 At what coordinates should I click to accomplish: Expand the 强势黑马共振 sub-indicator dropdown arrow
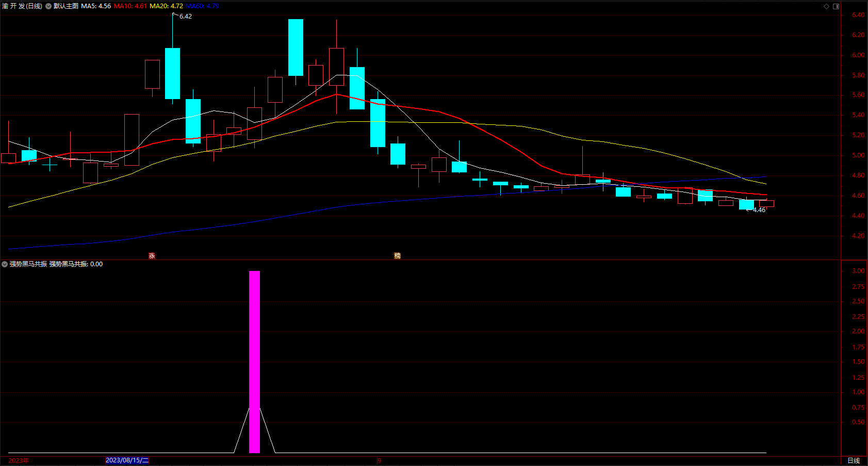click(5, 264)
